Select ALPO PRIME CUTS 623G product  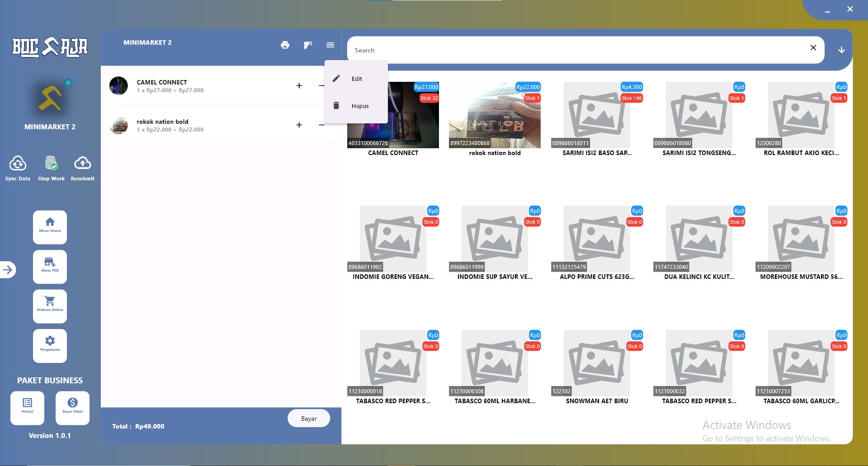[597, 243]
